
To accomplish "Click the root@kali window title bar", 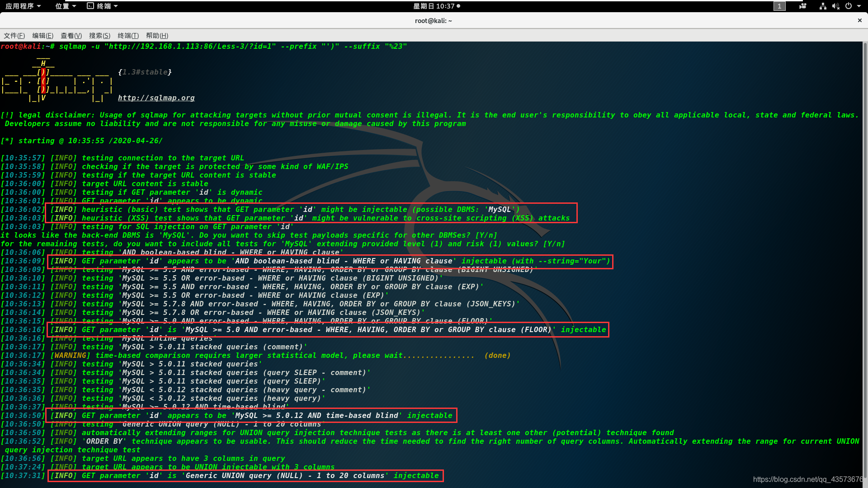I will 433,20.
